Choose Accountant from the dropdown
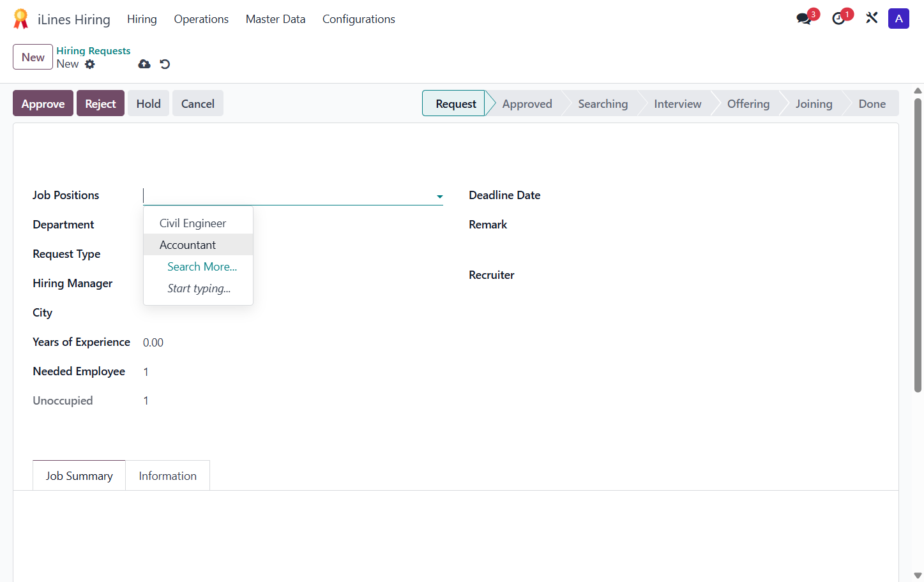The width and height of the screenshot is (924, 582). pyautogui.click(x=198, y=245)
